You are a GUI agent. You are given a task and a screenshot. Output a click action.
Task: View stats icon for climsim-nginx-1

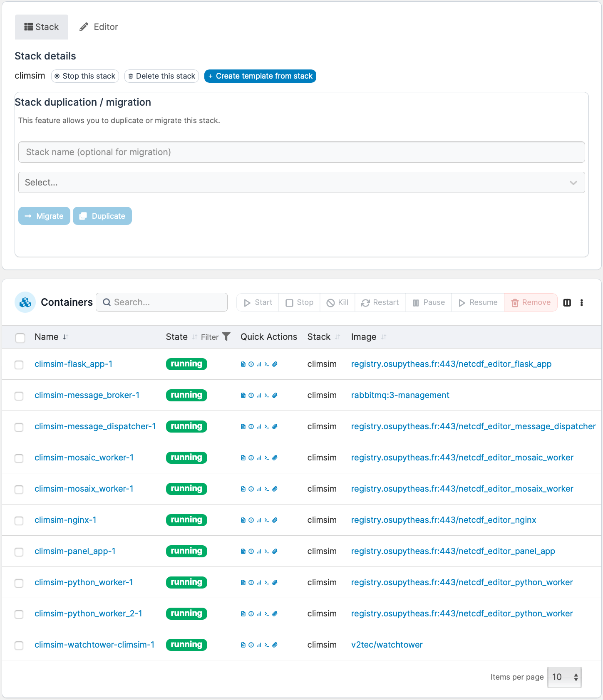(259, 520)
